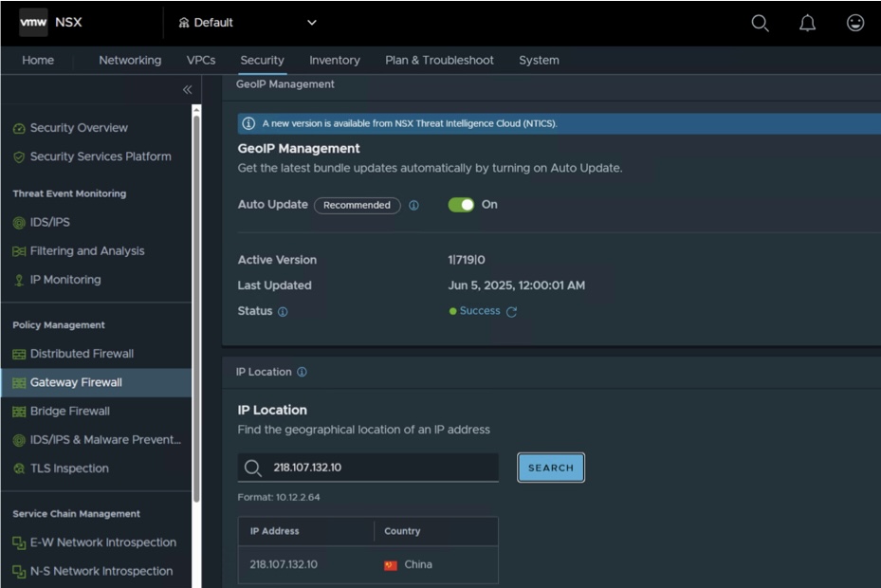Click the N-S Network Introspection icon
The image size is (881, 588).
19,572
